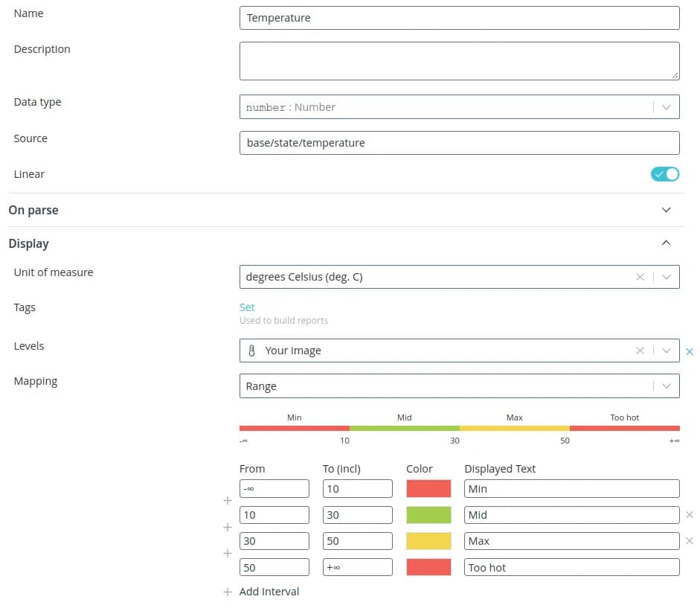The width and height of the screenshot is (700, 611).
Task: Pick the green color swatch for Mid
Action: point(428,515)
